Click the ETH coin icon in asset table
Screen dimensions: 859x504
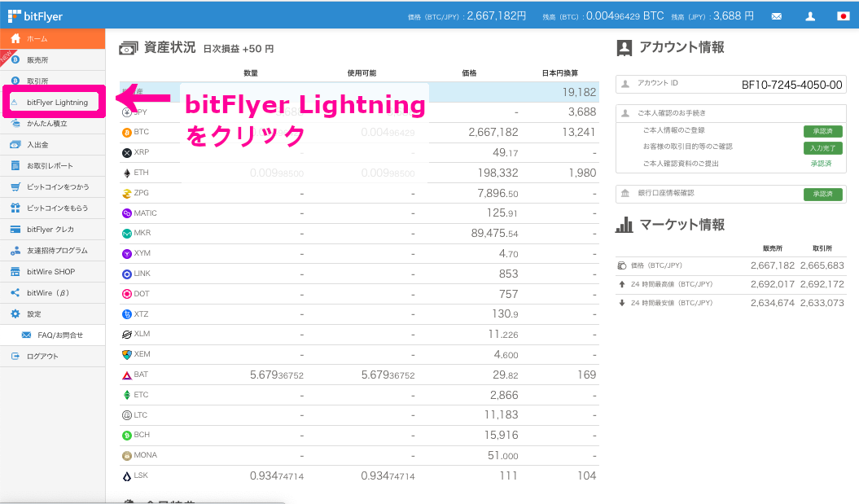coord(126,173)
